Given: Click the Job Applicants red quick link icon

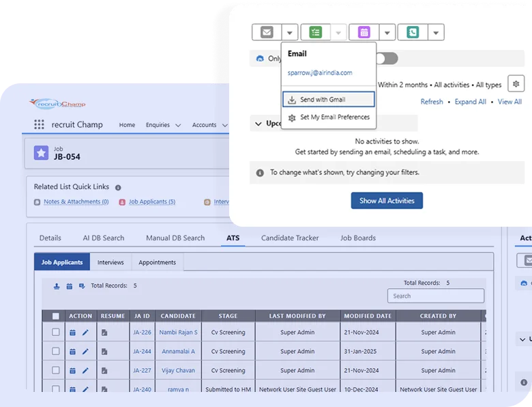Looking at the screenshot, I should [122, 202].
